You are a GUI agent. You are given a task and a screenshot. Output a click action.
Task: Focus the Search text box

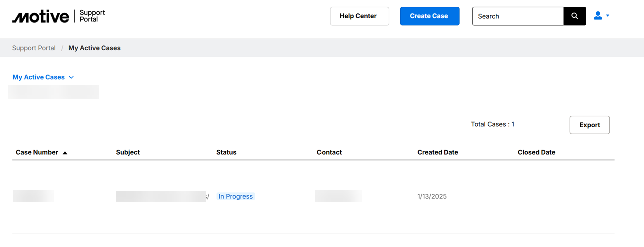pyautogui.click(x=518, y=16)
